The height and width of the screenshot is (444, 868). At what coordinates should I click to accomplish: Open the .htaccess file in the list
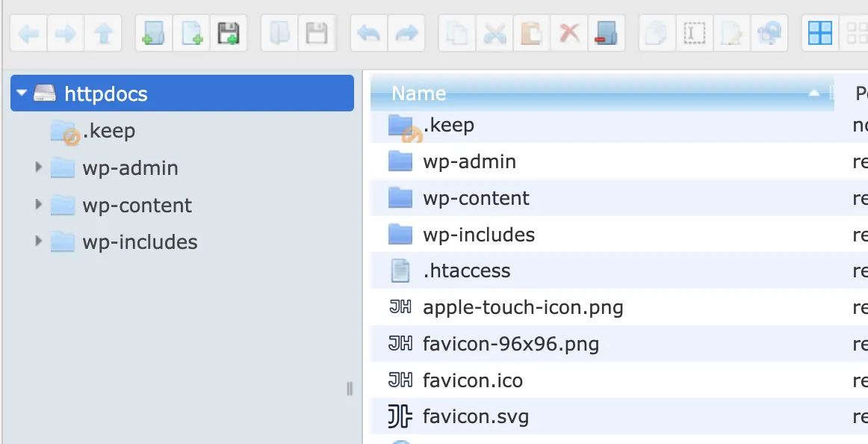coord(468,271)
